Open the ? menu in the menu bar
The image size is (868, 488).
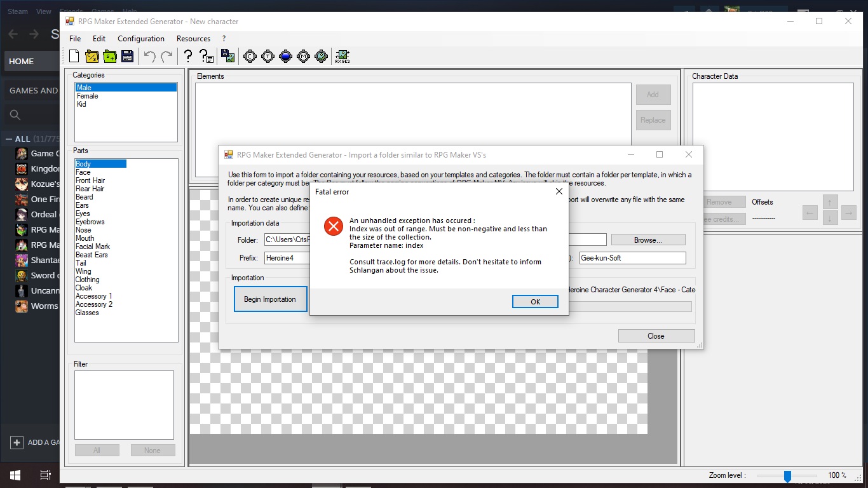pos(224,39)
